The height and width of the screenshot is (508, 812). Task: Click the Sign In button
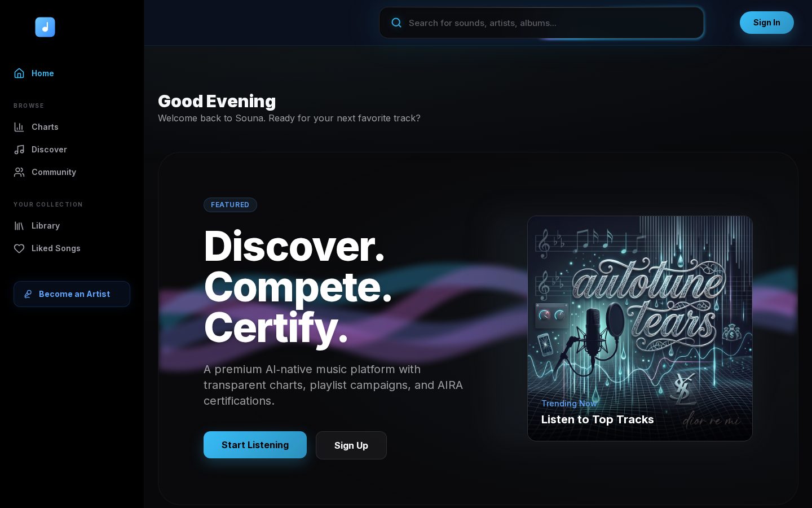pos(766,23)
